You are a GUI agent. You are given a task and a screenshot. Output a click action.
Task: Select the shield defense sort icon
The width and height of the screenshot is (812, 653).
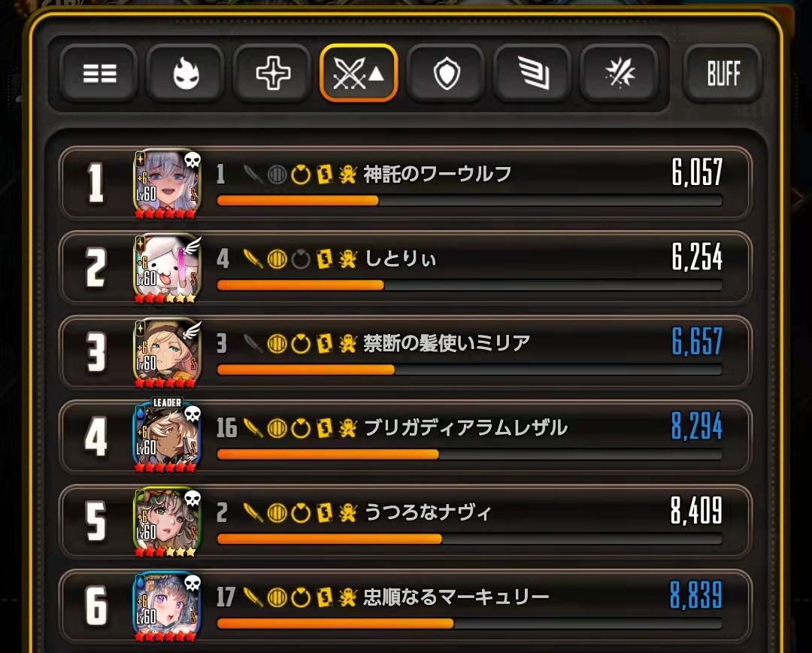[x=447, y=74]
